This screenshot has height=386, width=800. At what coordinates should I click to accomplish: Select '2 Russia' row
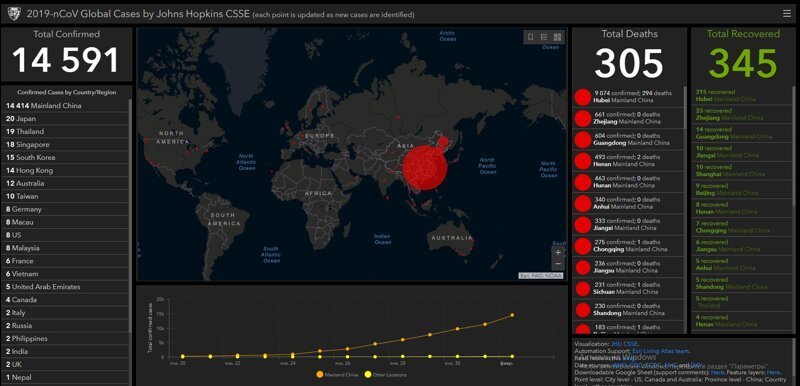65,326
